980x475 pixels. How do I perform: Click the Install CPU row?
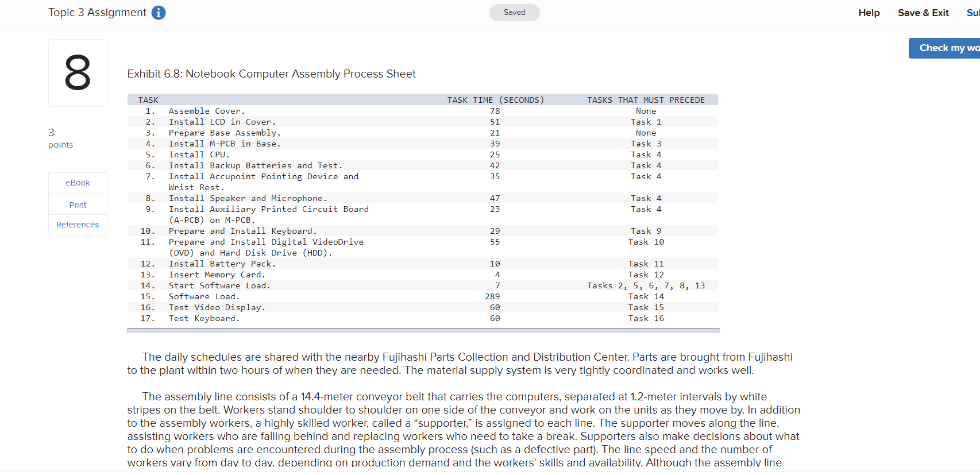tap(423, 155)
